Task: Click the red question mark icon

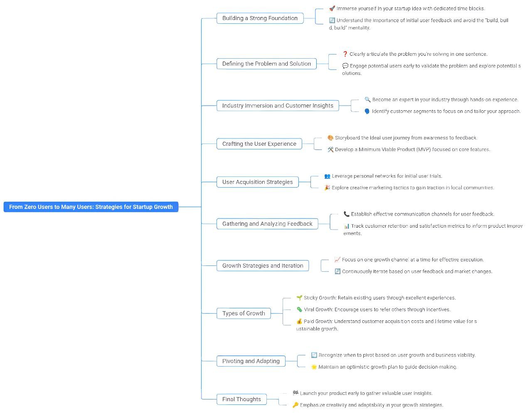Action: pos(345,54)
